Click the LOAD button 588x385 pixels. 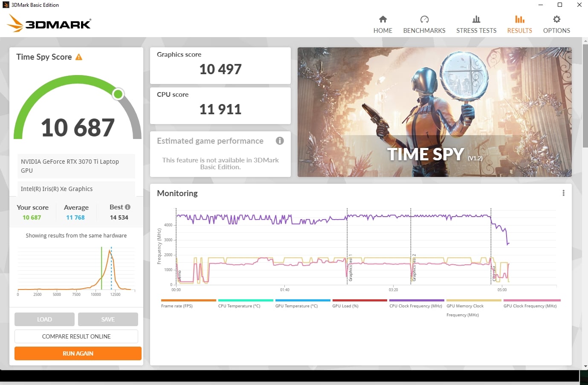[x=44, y=319]
